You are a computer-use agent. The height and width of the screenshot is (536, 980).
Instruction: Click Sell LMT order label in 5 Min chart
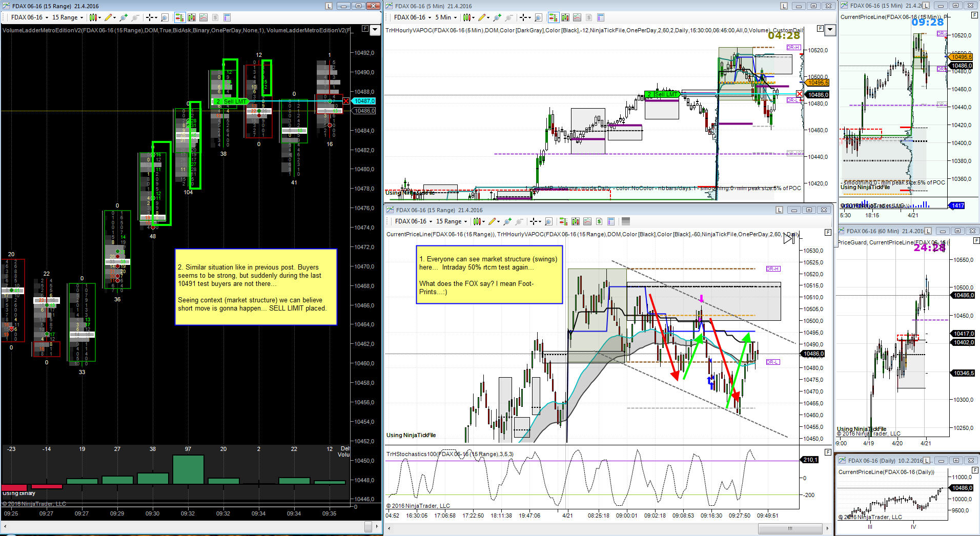662,94
